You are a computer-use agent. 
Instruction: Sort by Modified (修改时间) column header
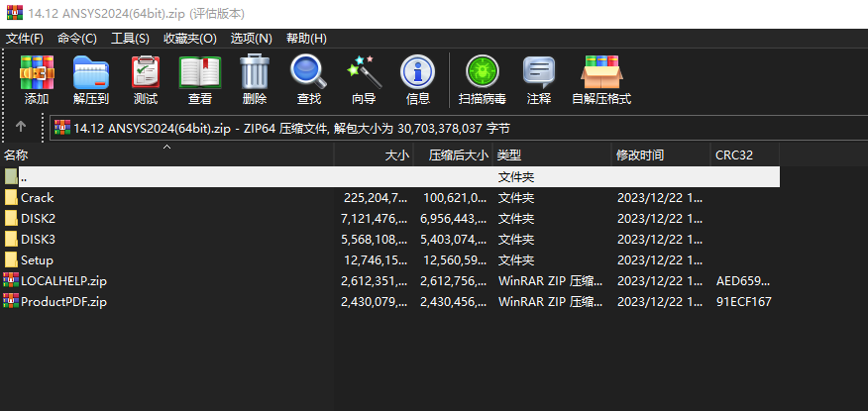coord(661,154)
